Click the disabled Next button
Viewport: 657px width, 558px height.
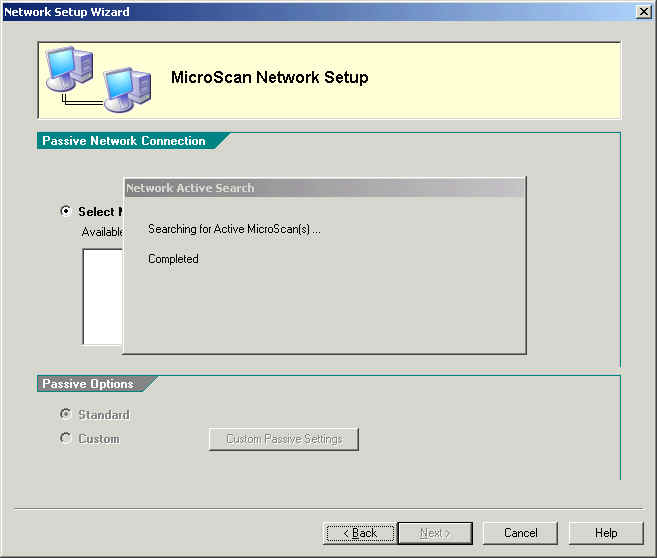(x=435, y=533)
